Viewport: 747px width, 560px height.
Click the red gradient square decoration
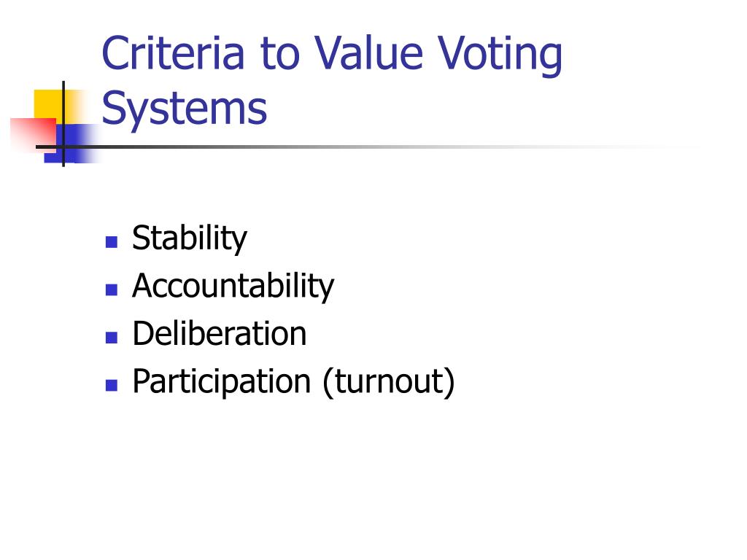[x=34, y=134]
